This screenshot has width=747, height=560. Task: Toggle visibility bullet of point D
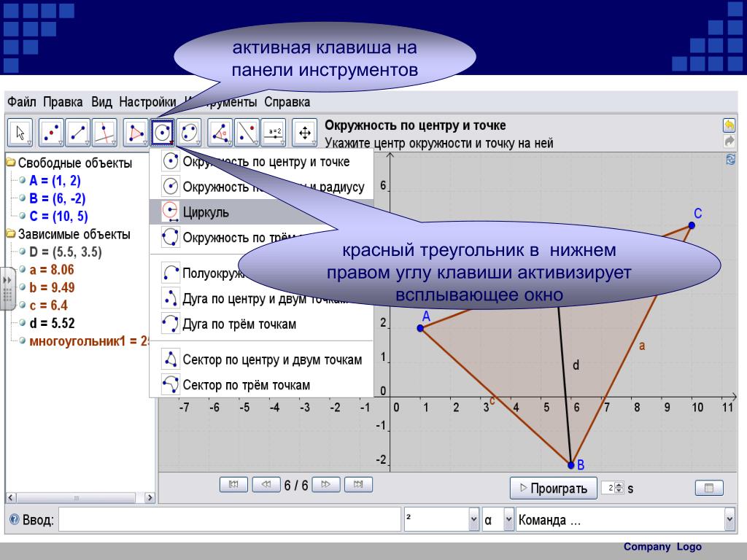[x=22, y=252]
